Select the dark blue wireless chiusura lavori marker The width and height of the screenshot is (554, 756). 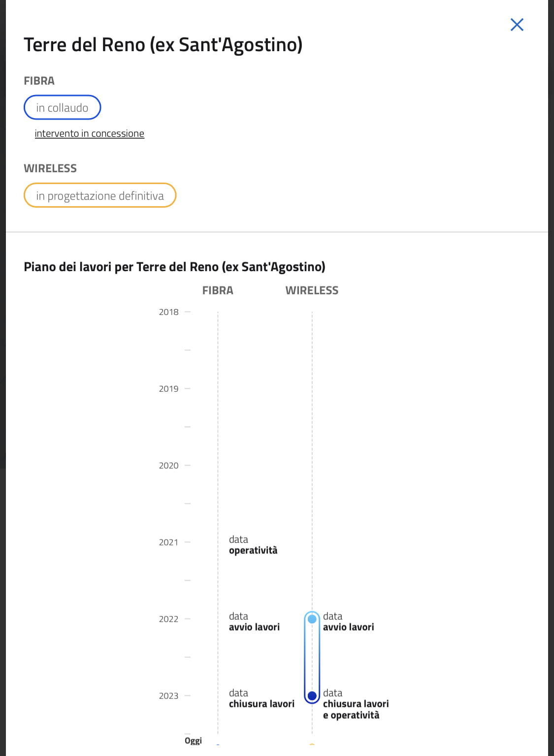312,696
